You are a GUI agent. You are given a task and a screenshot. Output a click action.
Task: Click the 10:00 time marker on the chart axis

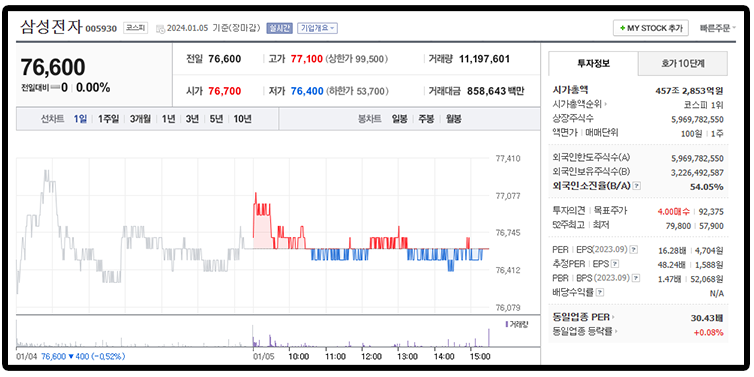point(299,356)
